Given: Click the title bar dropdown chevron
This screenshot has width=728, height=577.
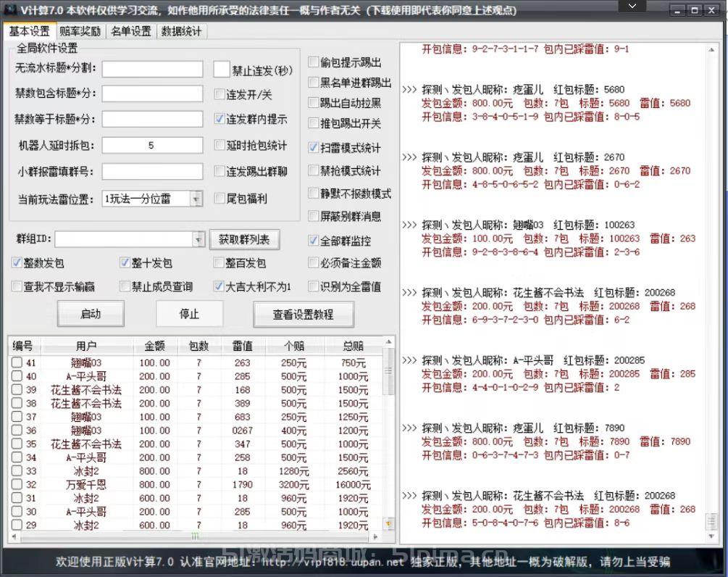Looking at the screenshot, I should point(632,6).
